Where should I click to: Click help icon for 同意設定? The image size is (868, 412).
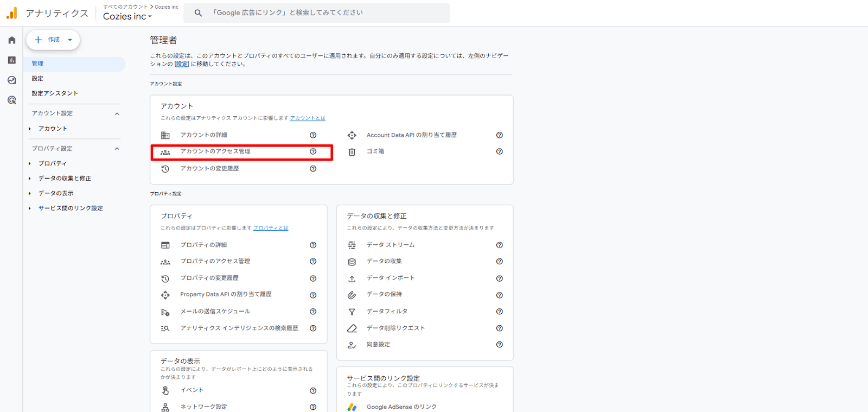click(500, 345)
